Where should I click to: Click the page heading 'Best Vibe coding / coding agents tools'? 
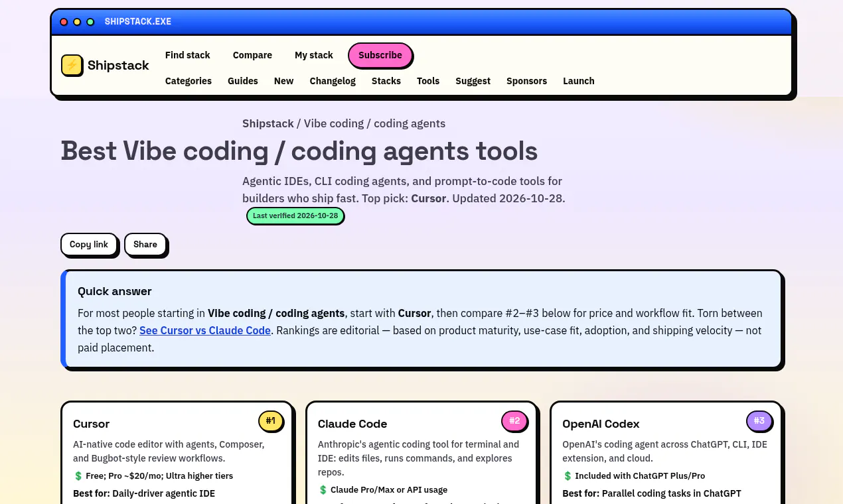point(299,151)
